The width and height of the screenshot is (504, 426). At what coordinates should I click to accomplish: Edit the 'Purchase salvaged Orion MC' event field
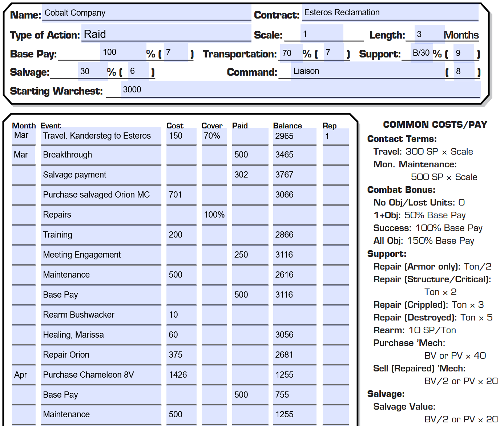click(x=101, y=195)
